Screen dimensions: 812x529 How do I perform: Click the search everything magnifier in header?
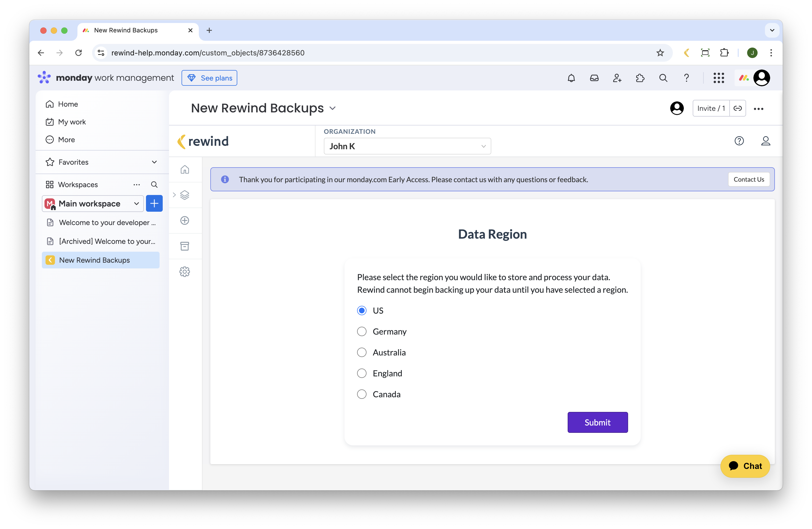pyautogui.click(x=663, y=78)
